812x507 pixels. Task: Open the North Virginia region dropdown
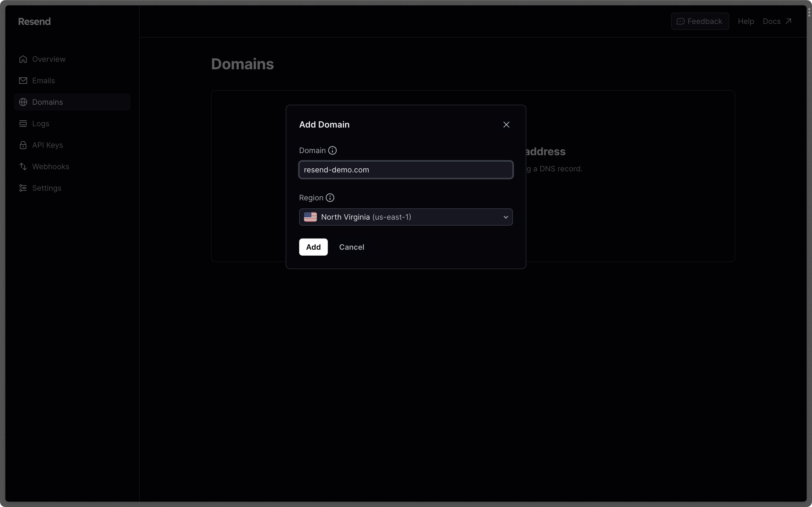[405, 217]
